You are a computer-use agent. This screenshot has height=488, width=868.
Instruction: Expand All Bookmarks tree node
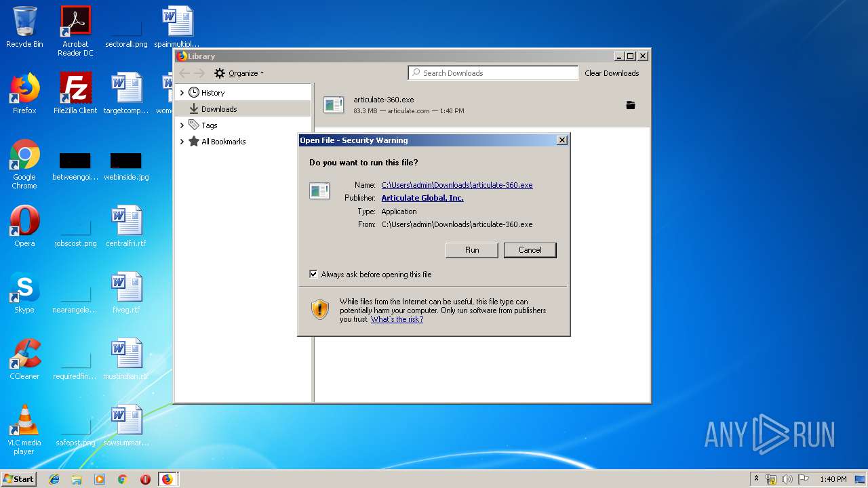click(x=182, y=142)
